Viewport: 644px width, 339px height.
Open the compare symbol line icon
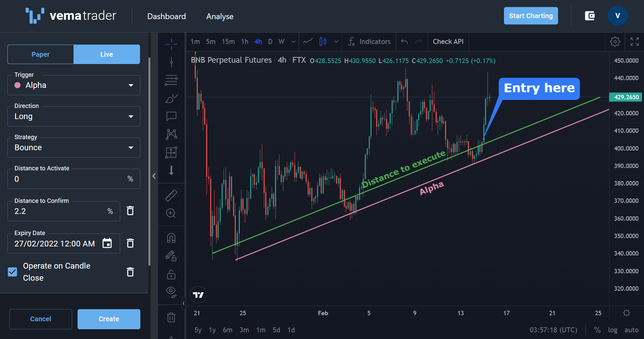pyautogui.click(x=308, y=42)
